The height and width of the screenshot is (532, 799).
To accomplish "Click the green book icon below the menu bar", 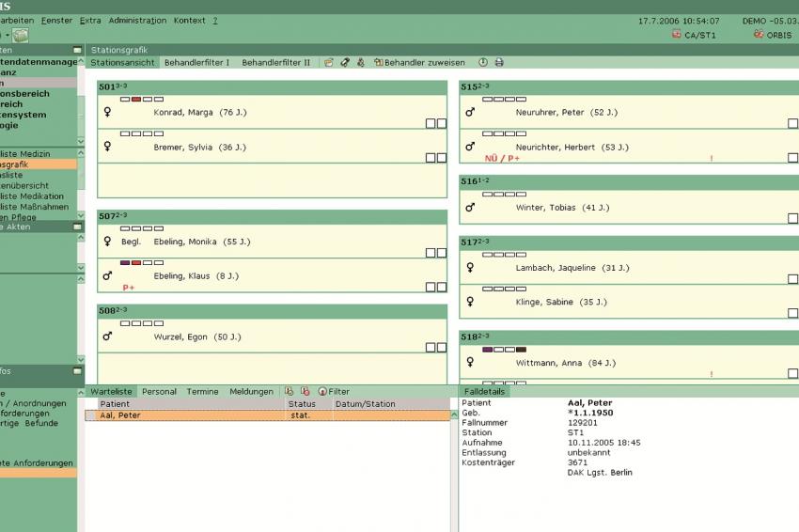I will tap(21, 36).
